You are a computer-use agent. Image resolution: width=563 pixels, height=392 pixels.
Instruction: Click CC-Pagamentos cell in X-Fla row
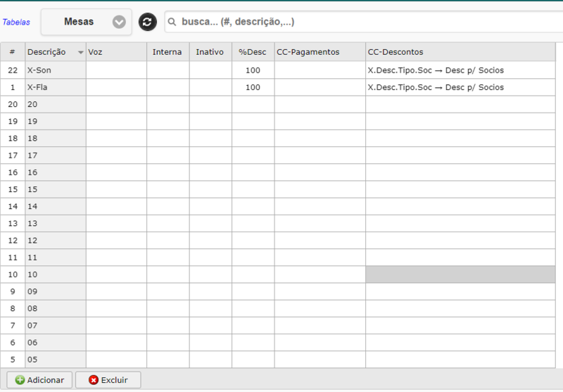point(320,87)
